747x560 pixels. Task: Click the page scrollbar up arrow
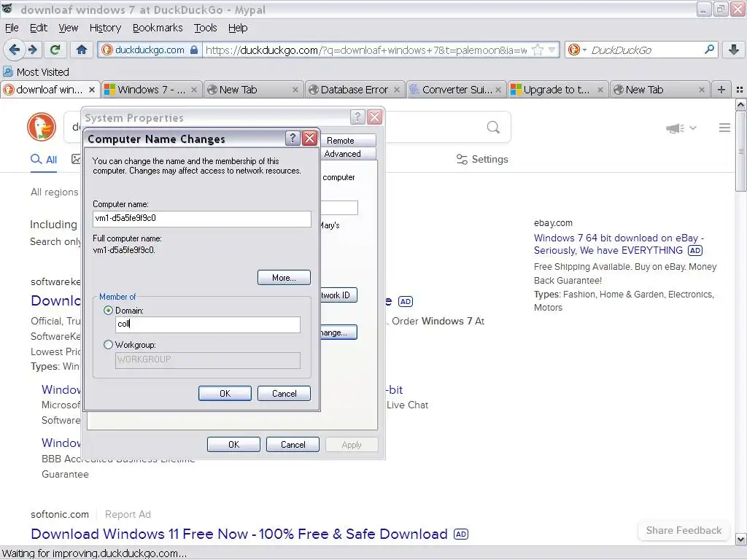click(x=741, y=105)
